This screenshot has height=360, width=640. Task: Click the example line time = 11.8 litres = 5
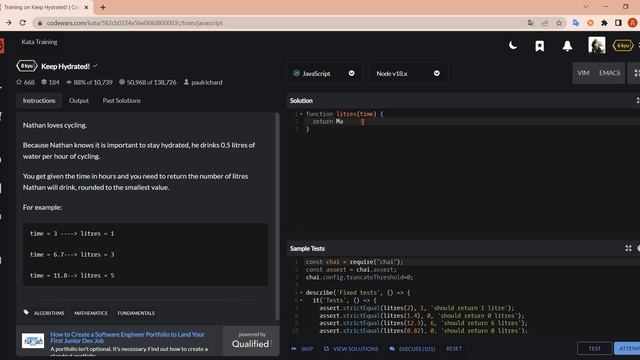72,276
